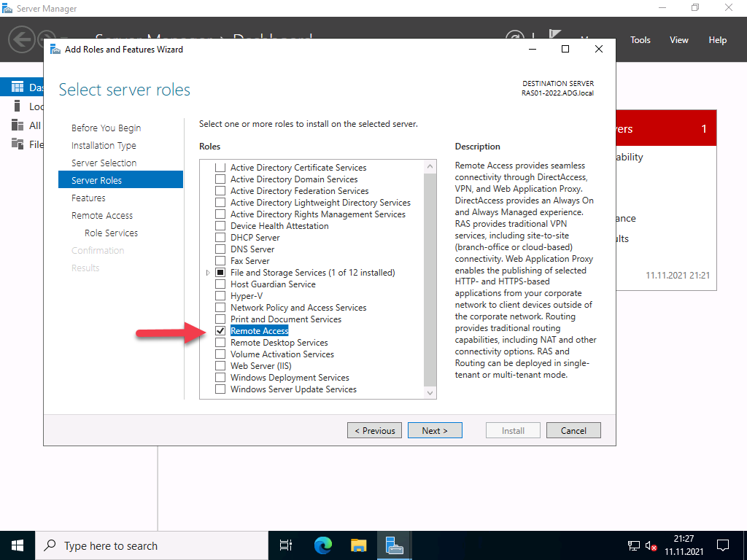Select the Print and Document Services row
The image size is (747, 560).
pyautogui.click(x=286, y=319)
